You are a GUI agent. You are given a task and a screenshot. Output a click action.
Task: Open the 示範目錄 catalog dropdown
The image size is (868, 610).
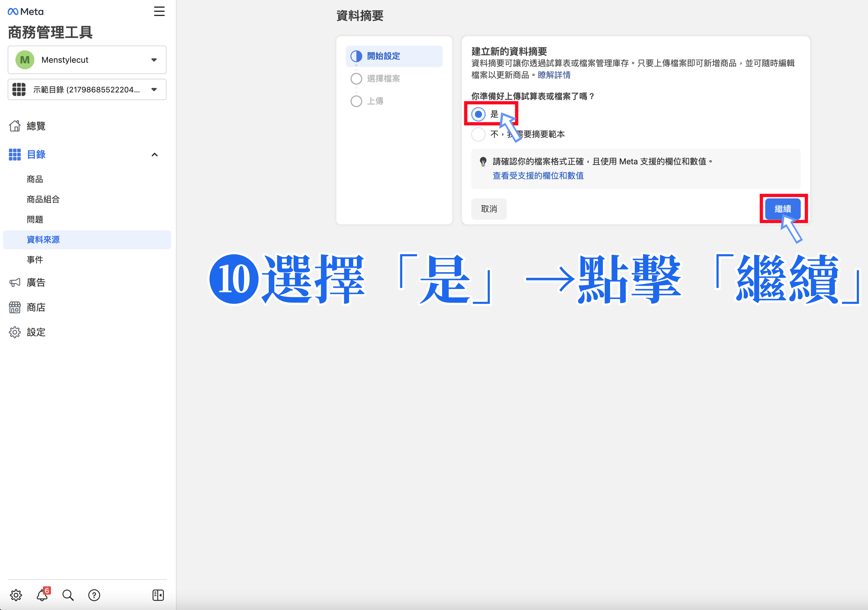pos(87,89)
